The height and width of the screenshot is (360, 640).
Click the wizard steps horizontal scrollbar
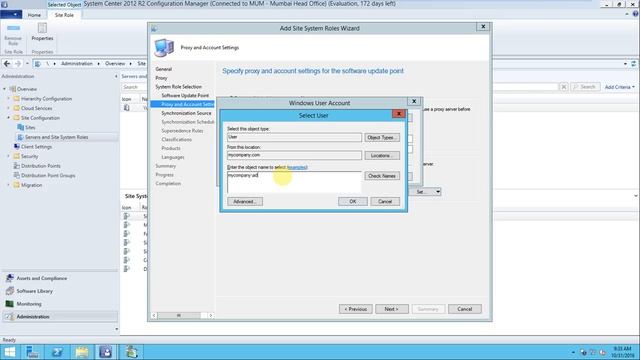click(182, 315)
